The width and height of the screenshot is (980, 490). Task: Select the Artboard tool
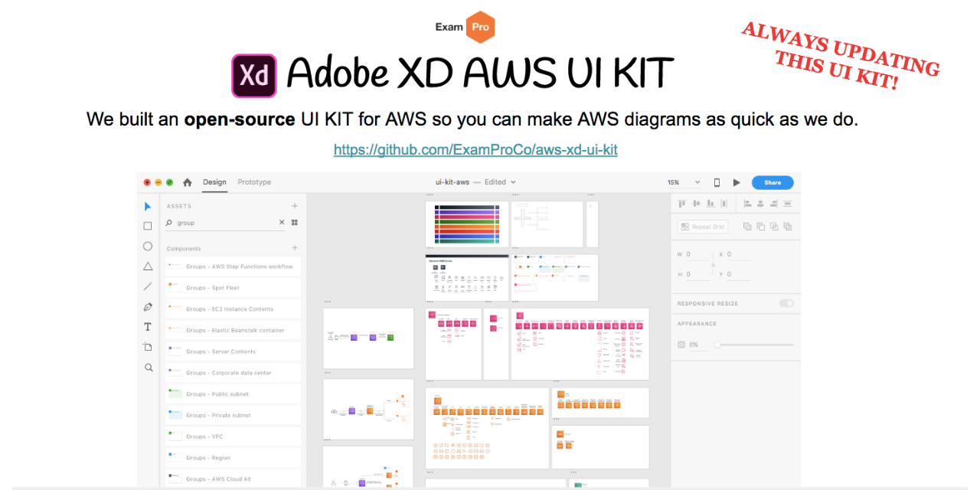(x=148, y=346)
